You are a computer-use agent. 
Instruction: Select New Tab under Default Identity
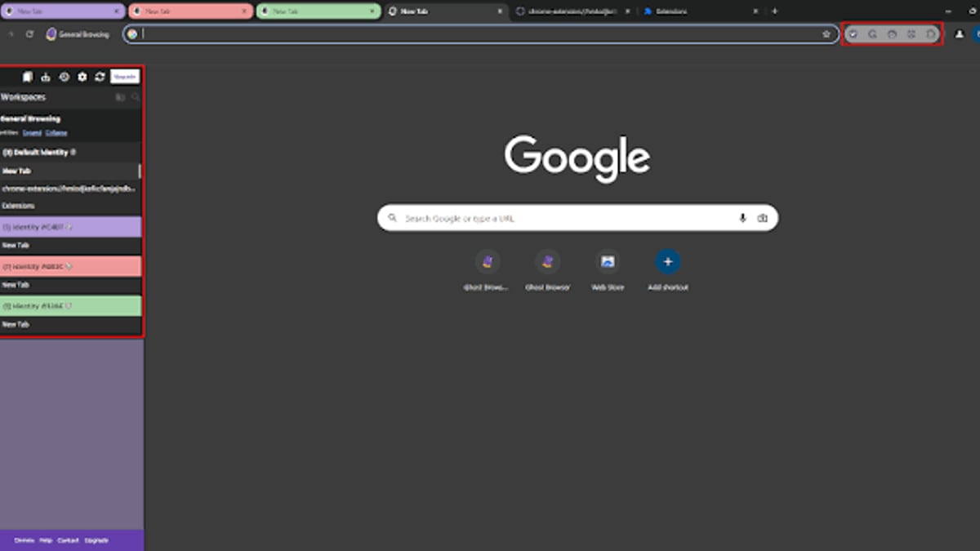coord(69,171)
